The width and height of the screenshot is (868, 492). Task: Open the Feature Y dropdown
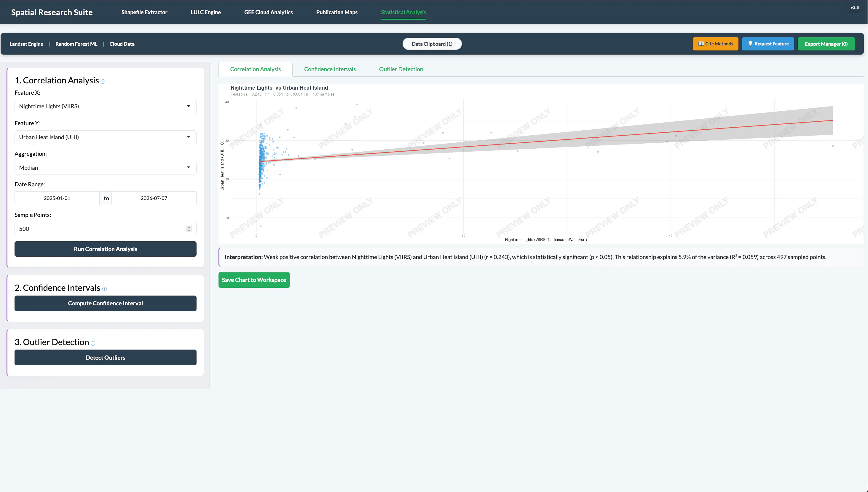click(105, 137)
